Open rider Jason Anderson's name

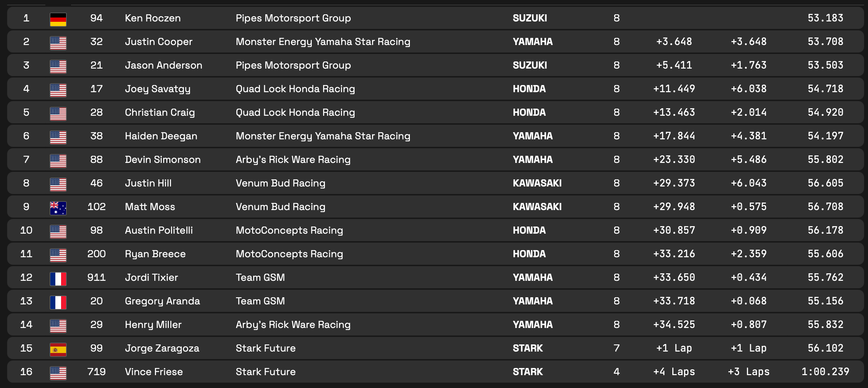(164, 65)
